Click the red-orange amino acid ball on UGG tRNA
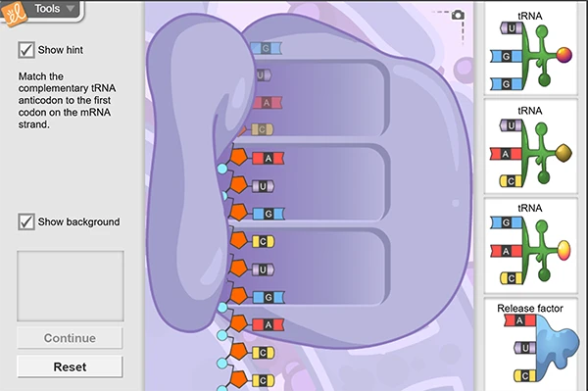 pyautogui.click(x=564, y=55)
